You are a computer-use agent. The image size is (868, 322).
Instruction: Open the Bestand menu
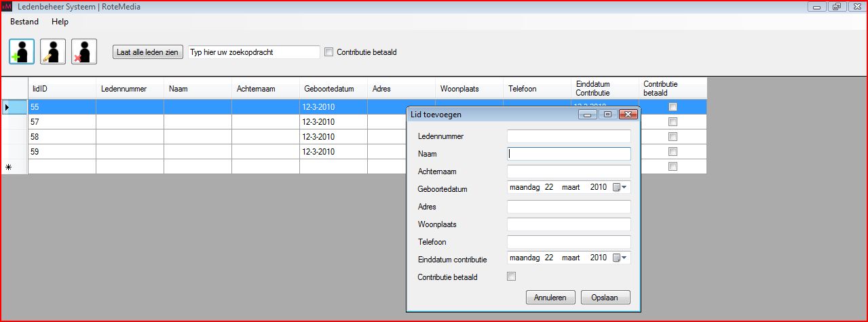click(x=24, y=22)
